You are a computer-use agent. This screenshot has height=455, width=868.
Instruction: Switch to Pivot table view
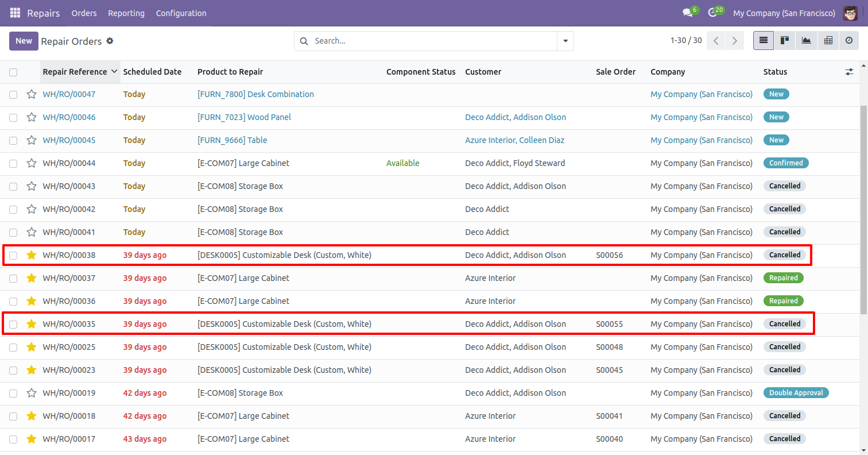pos(828,41)
